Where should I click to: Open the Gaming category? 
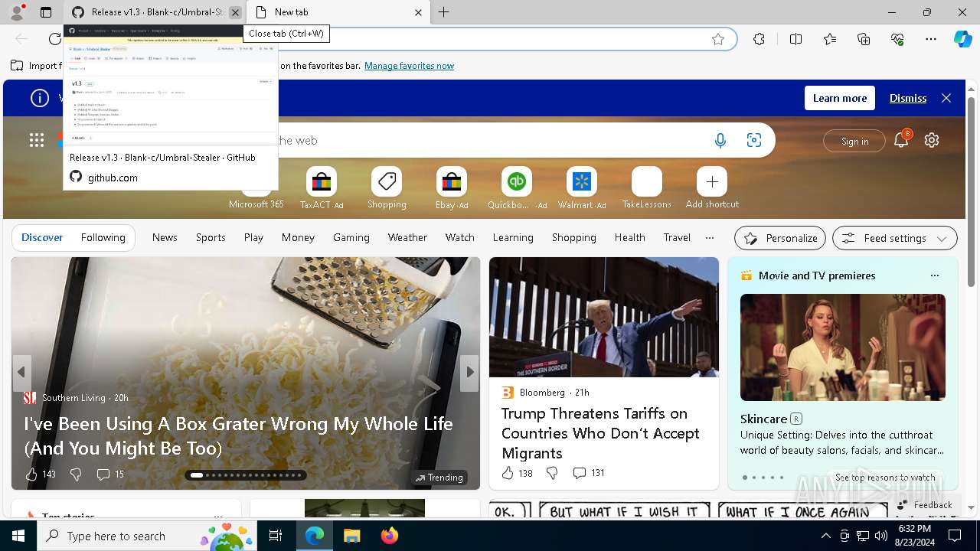coord(351,237)
